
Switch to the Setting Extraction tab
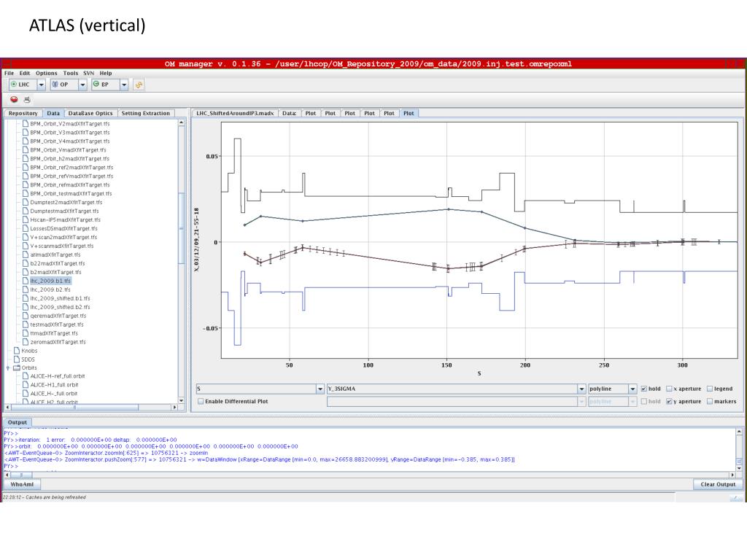(x=145, y=113)
